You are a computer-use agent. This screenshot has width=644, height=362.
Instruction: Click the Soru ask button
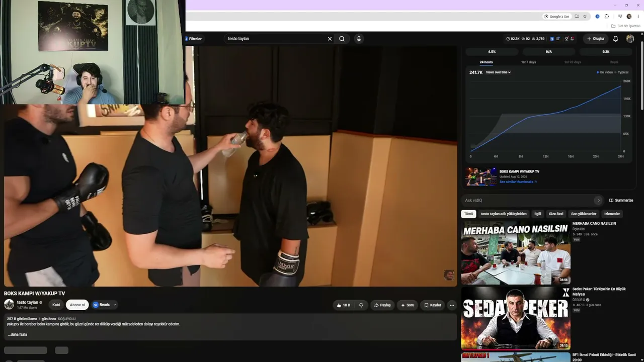tap(408, 305)
